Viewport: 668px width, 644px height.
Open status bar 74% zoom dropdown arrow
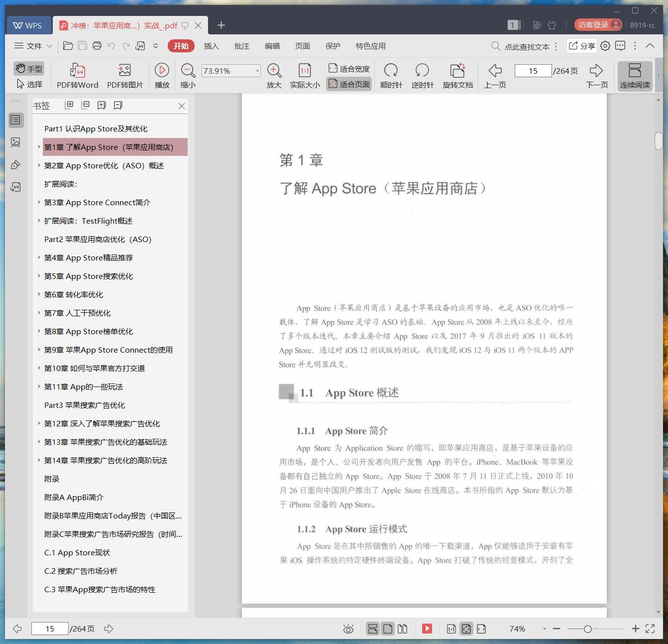point(544,629)
